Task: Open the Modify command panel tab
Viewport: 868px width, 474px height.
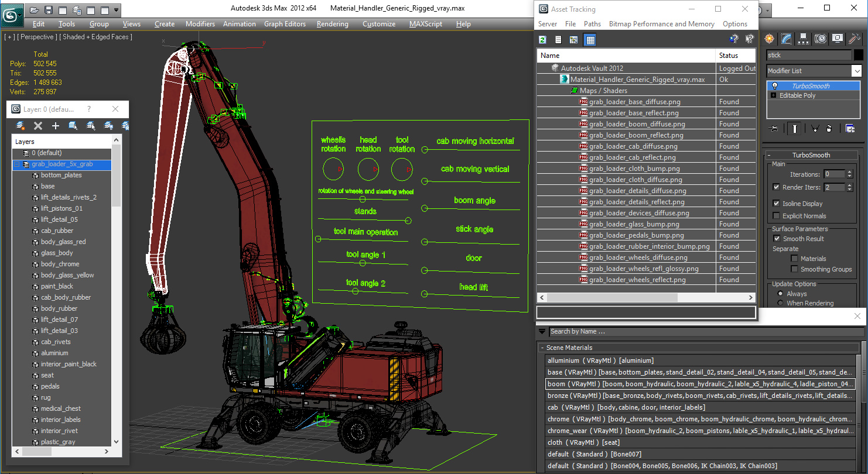Action: click(x=787, y=39)
